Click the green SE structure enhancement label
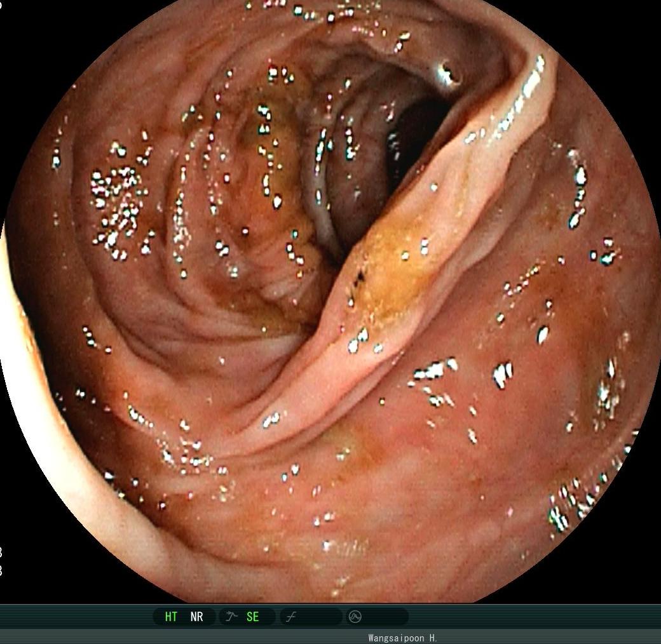 click(x=252, y=617)
